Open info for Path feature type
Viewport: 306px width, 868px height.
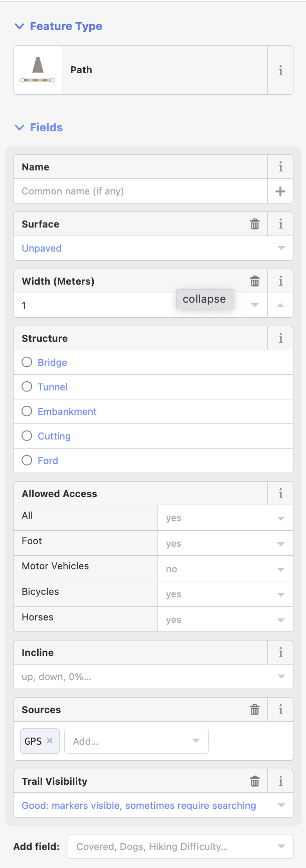280,70
